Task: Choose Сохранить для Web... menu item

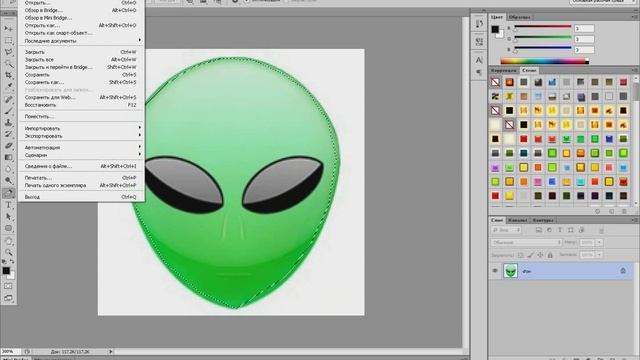Action: 82,97
